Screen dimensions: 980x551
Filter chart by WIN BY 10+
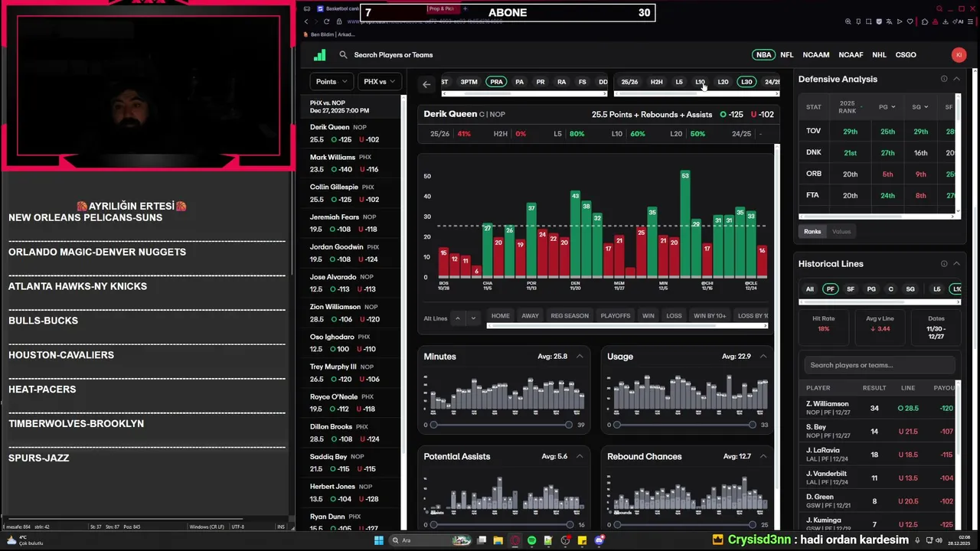pos(710,315)
